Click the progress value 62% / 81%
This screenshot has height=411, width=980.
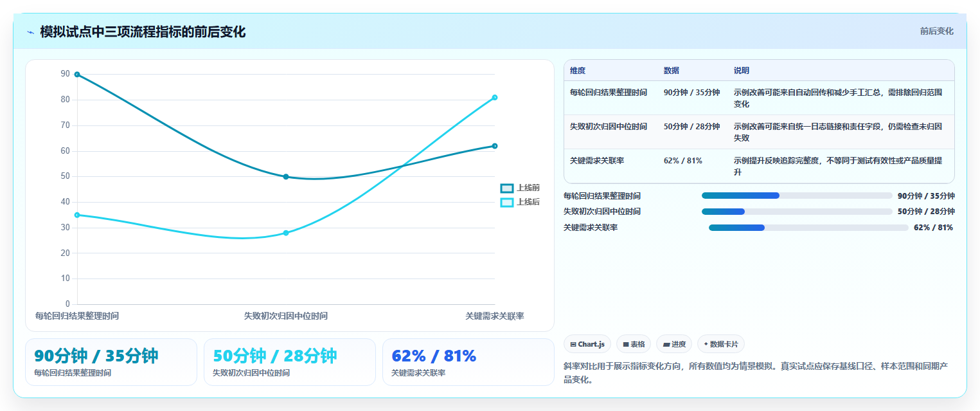[933, 228]
